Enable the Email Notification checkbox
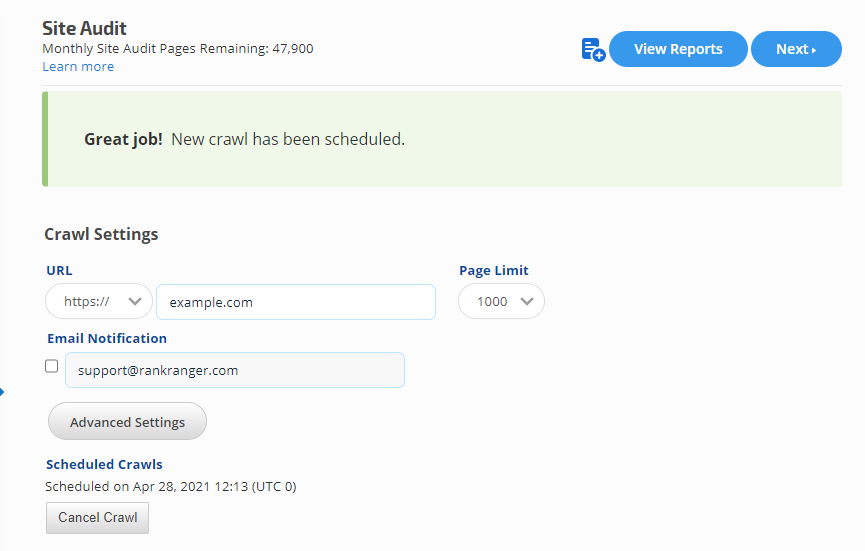Image resolution: width=865 pixels, height=551 pixels. coord(52,367)
